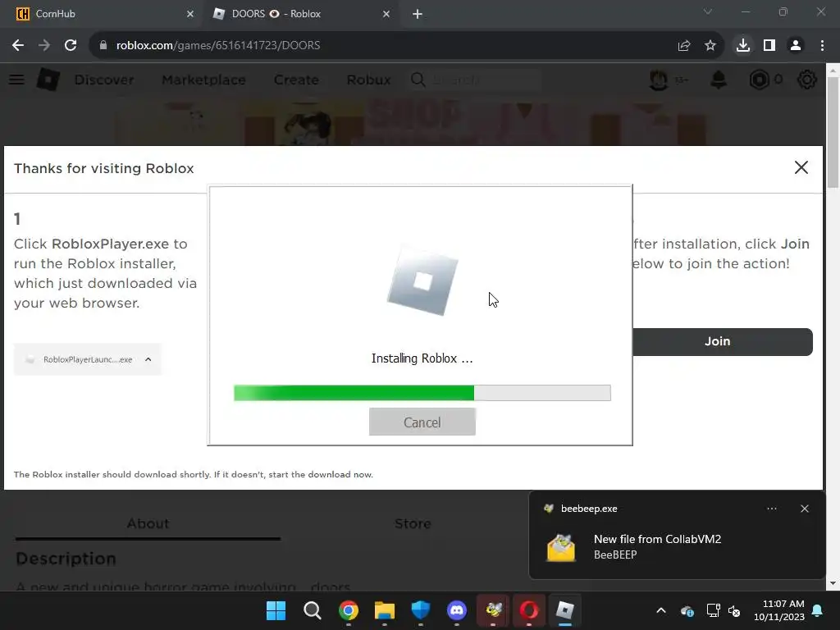The width and height of the screenshot is (840, 630).
Task: Click the Roblox avatar profile icon
Action: pyautogui.click(x=659, y=80)
